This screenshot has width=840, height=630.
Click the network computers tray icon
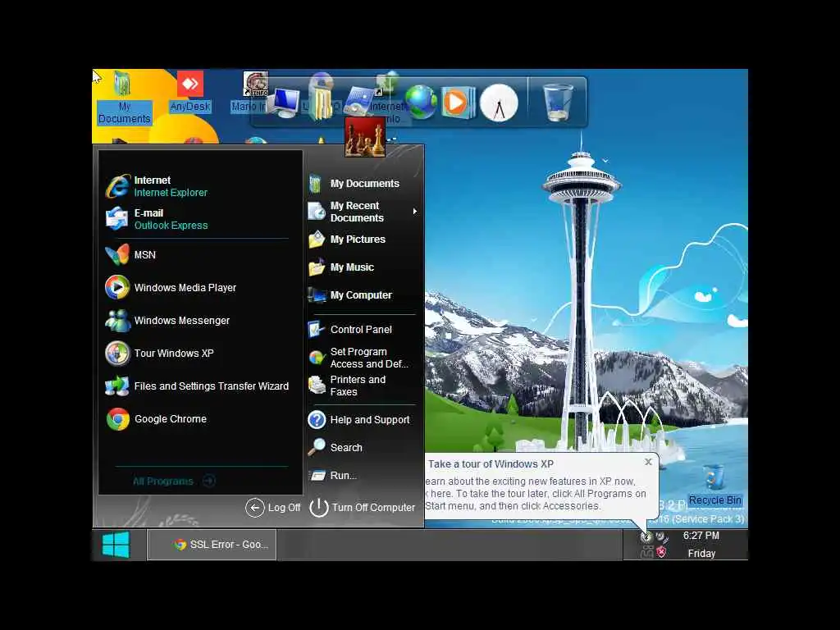[x=647, y=552]
